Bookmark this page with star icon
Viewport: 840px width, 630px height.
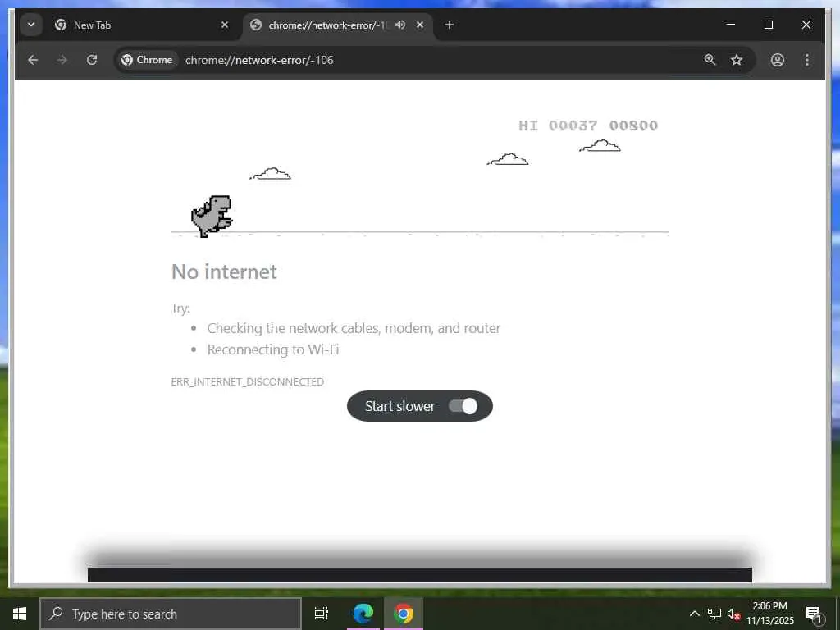[737, 60]
